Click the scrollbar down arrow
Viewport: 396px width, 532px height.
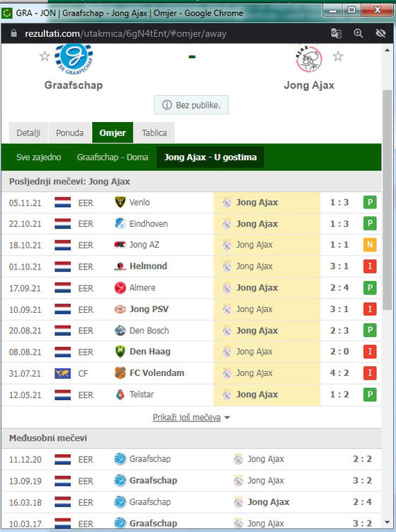click(x=387, y=522)
